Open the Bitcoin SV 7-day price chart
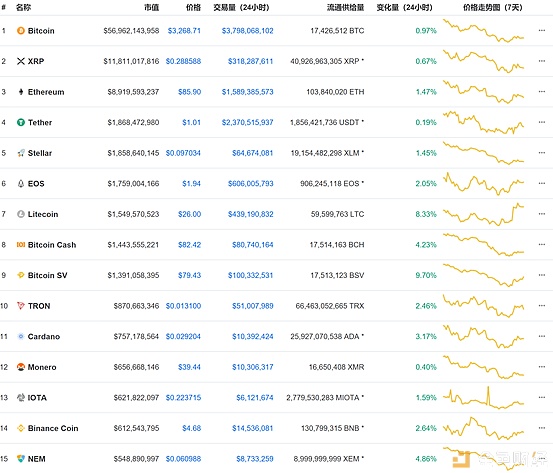Screen dimensions: 553x473 484,275
